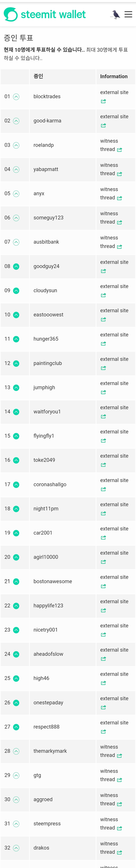Open gtg witness thread link icon

click(119, 780)
